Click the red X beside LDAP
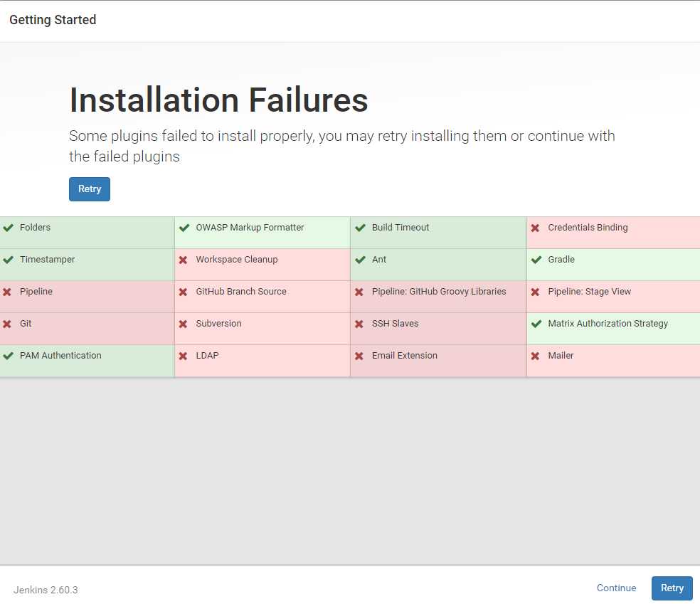 (183, 356)
